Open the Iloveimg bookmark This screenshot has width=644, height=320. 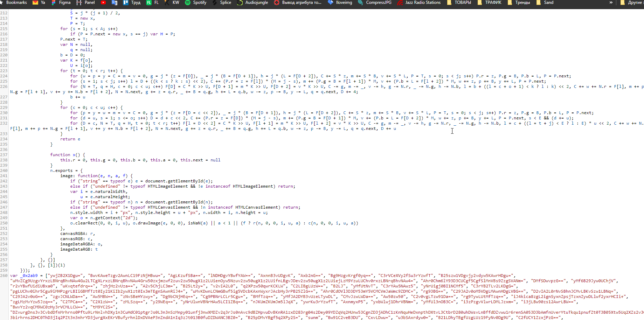click(x=340, y=2)
